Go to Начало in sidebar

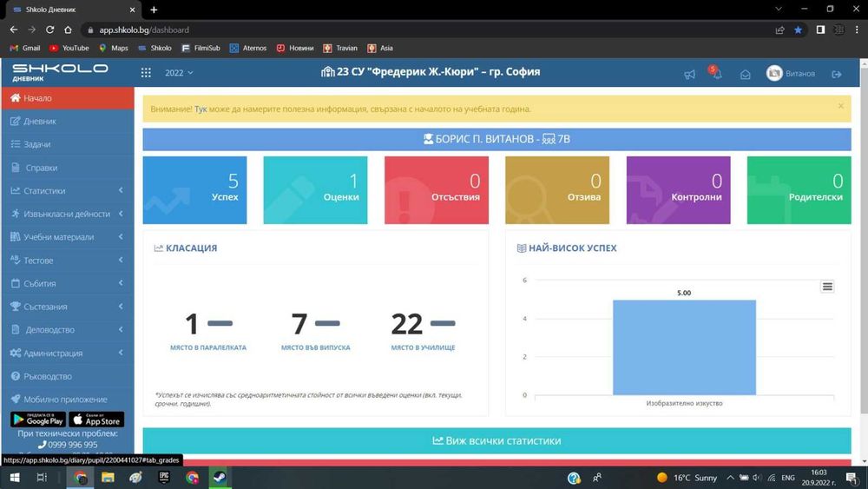point(68,98)
